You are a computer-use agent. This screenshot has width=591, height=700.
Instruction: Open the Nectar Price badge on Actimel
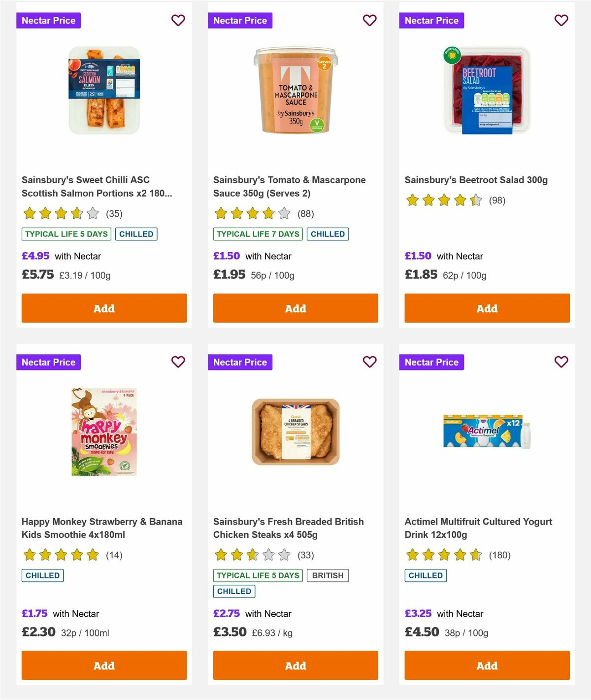431,362
